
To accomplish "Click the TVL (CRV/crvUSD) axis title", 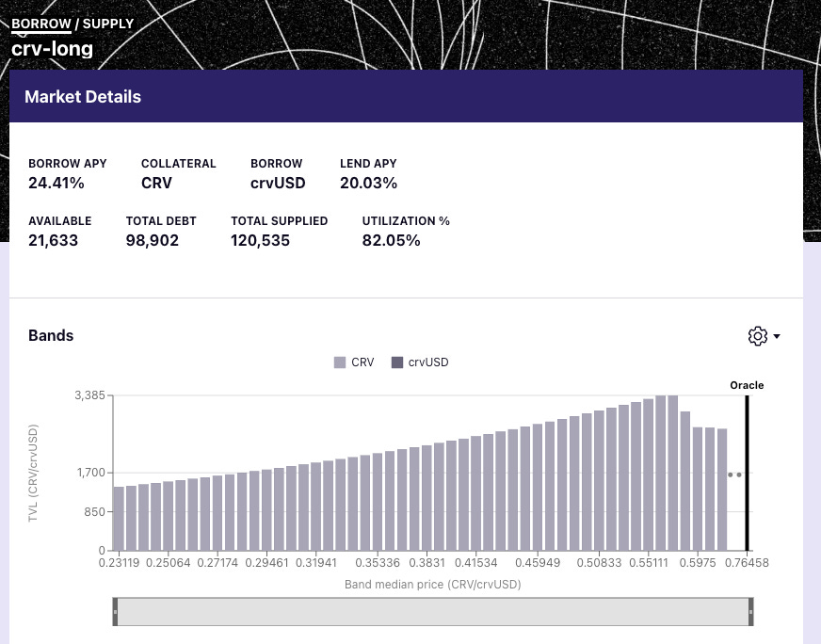I will tap(33, 473).
